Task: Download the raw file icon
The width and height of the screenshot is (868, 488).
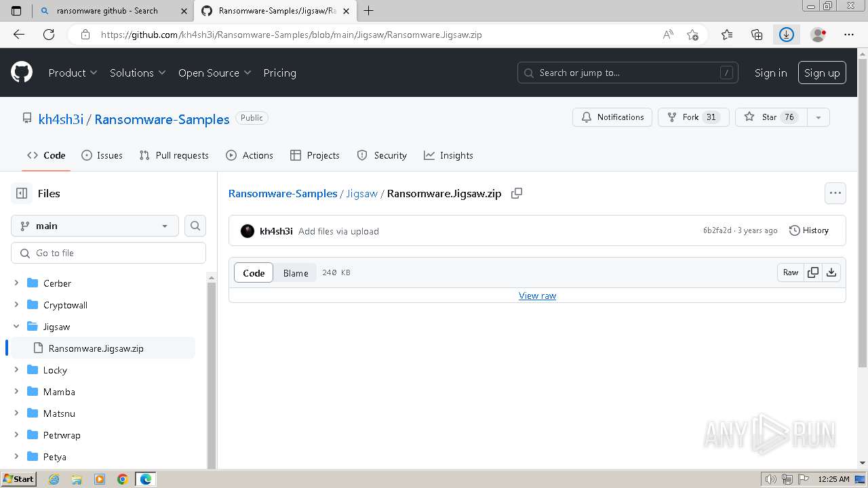Action: (x=831, y=272)
